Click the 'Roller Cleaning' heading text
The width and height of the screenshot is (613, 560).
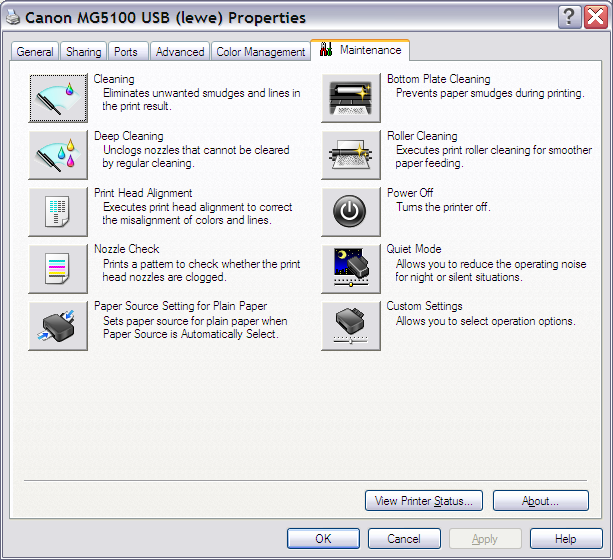[x=422, y=136]
